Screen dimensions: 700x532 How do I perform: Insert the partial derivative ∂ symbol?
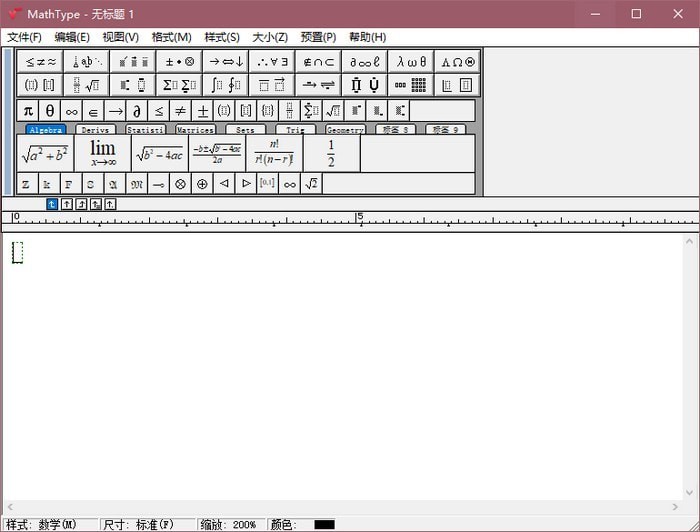tap(137, 111)
